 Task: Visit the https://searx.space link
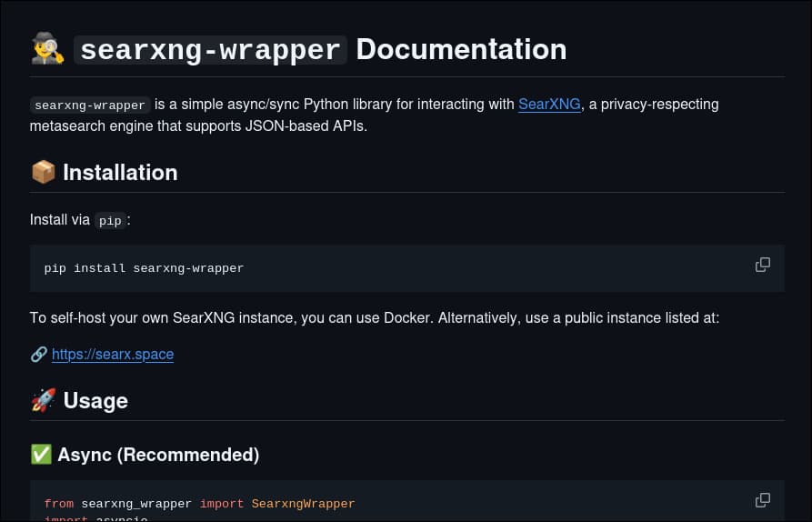(113, 355)
